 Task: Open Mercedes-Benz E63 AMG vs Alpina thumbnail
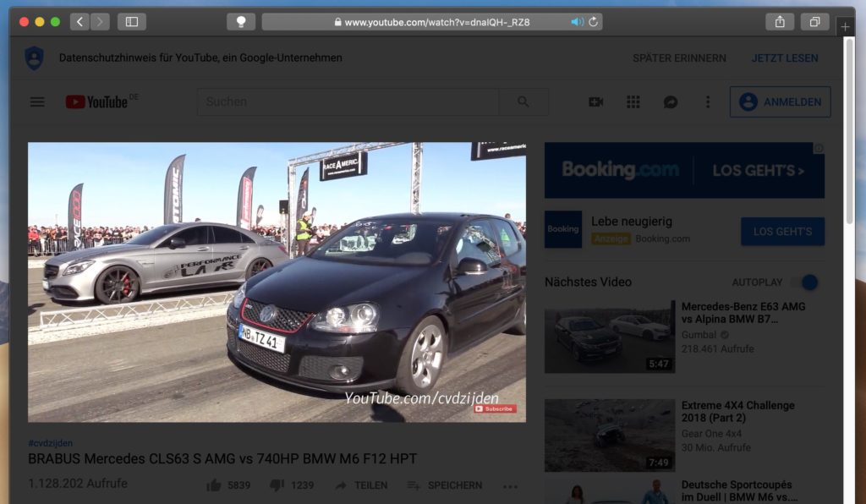tap(610, 337)
